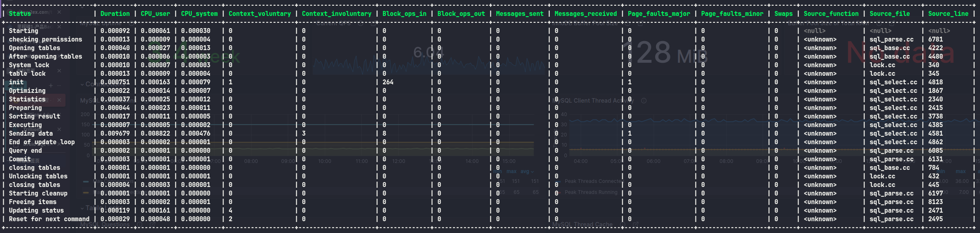
Task: Select the CPU_user column header
Action: tap(155, 13)
